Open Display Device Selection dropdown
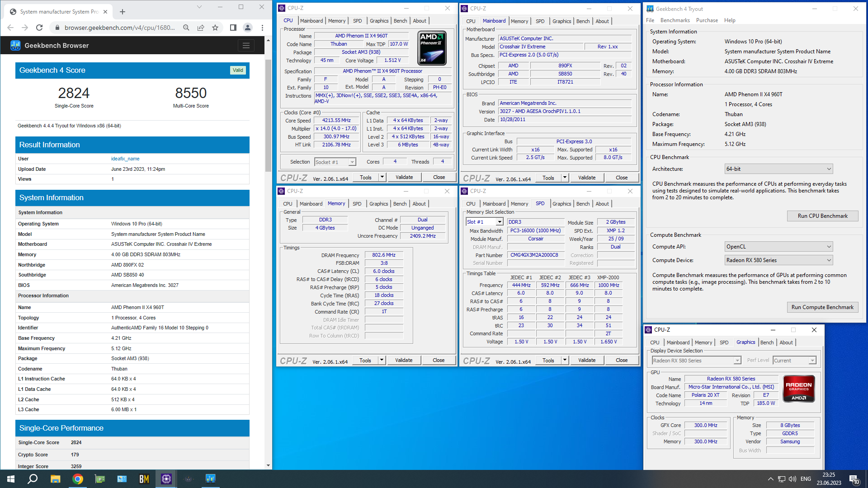The height and width of the screenshot is (488, 868). pyautogui.click(x=696, y=361)
